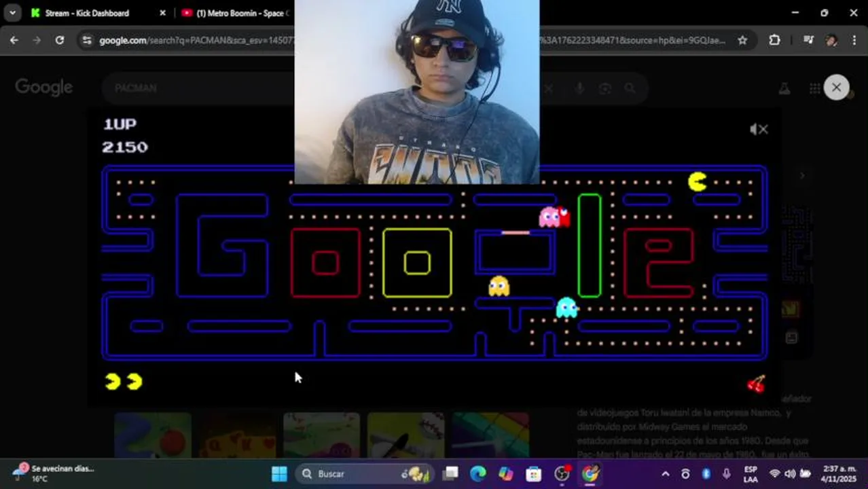Close the Pac-Man doodle overlay
Viewport: 868px width, 489px height.
[836, 88]
